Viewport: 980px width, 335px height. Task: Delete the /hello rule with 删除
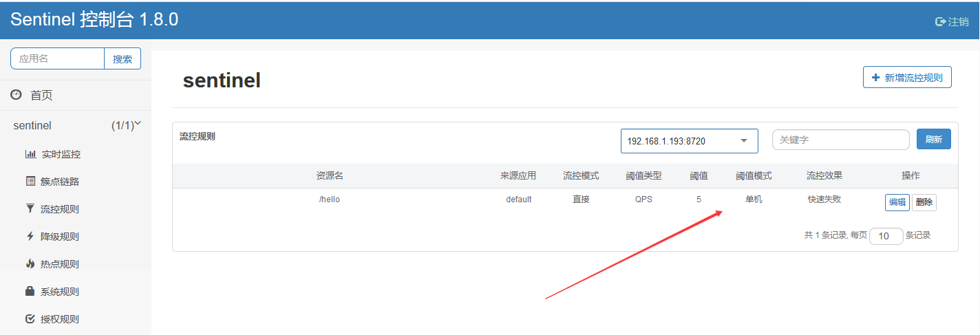point(924,202)
